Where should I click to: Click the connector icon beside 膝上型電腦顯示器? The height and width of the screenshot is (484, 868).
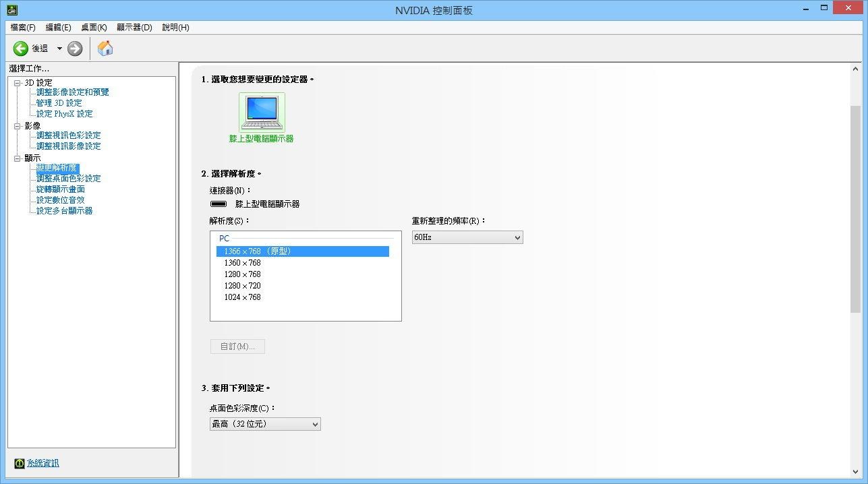(219, 204)
